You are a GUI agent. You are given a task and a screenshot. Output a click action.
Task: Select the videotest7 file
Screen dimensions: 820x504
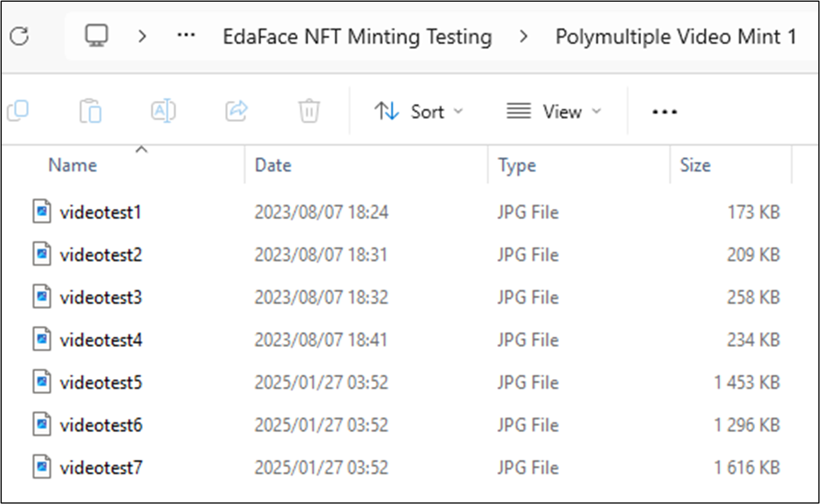click(101, 468)
